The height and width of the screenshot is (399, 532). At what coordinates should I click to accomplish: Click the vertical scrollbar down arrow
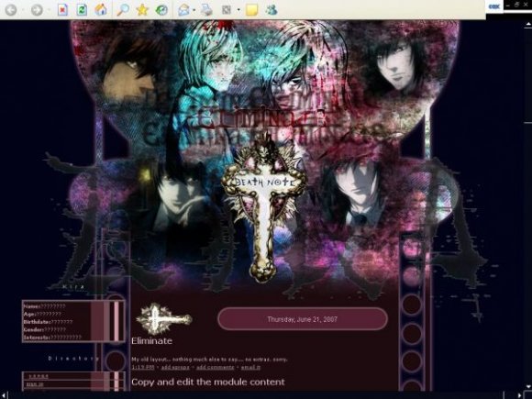tap(528, 386)
